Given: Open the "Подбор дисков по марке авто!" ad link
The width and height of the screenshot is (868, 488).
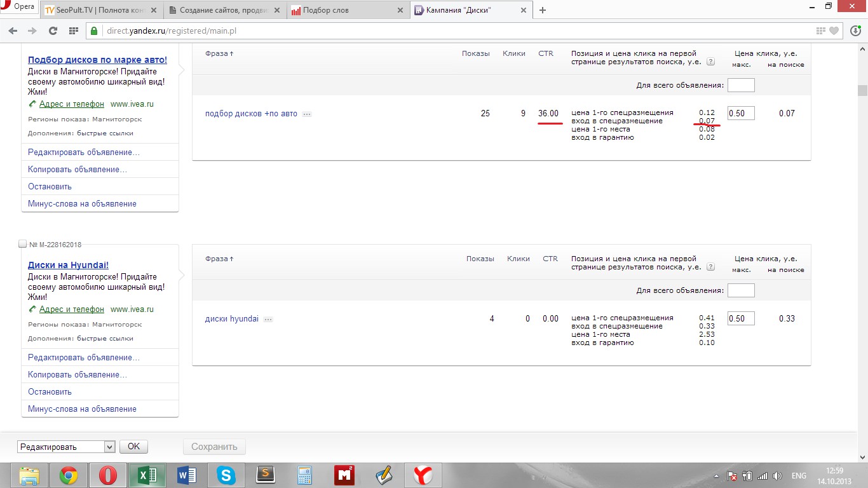Looking at the screenshot, I should [x=97, y=60].
